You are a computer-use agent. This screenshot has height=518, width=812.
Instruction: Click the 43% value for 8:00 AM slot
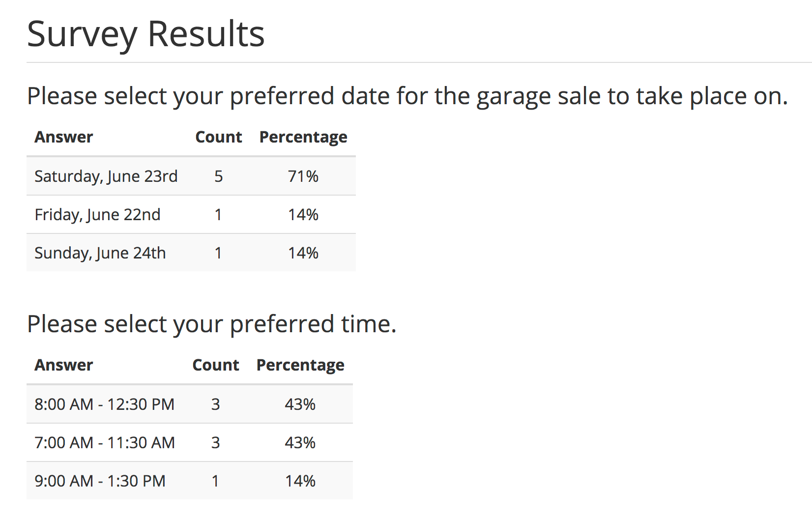(x=300, y=404)
